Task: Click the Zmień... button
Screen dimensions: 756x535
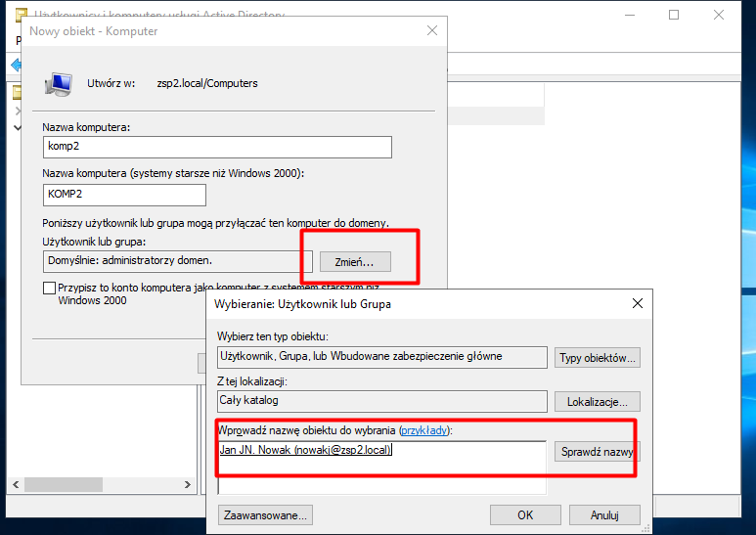Action: click(x=355, y=261)
